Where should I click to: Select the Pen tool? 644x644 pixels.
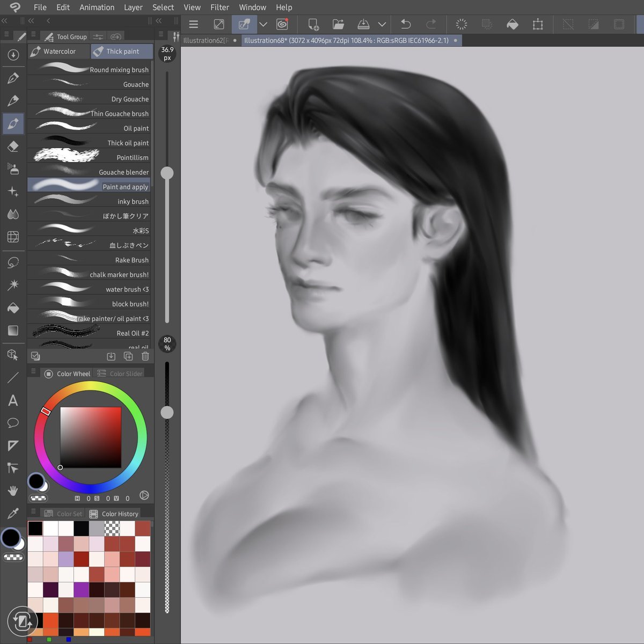pos(13,78)
